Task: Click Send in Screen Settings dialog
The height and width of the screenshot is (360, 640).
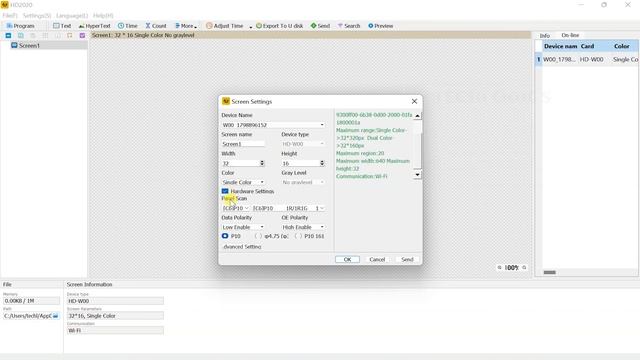Action: point(407,259)
